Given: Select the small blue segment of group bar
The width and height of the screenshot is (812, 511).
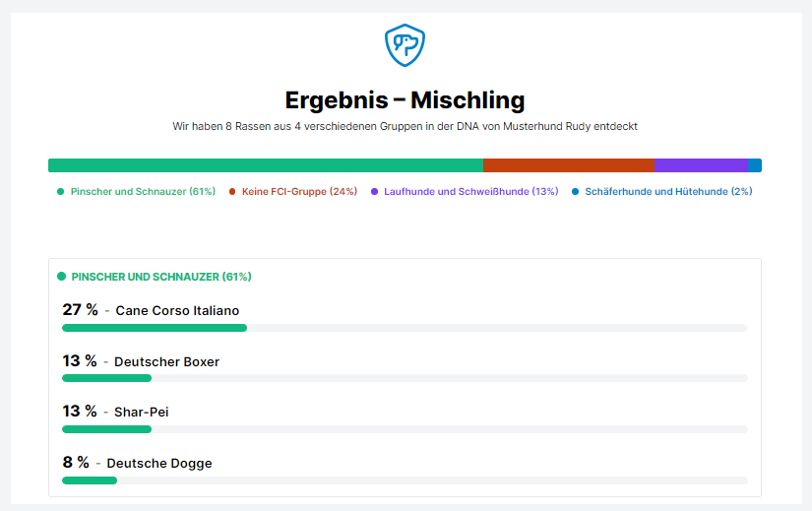Looking at the screenshot, I should point(755,165).
